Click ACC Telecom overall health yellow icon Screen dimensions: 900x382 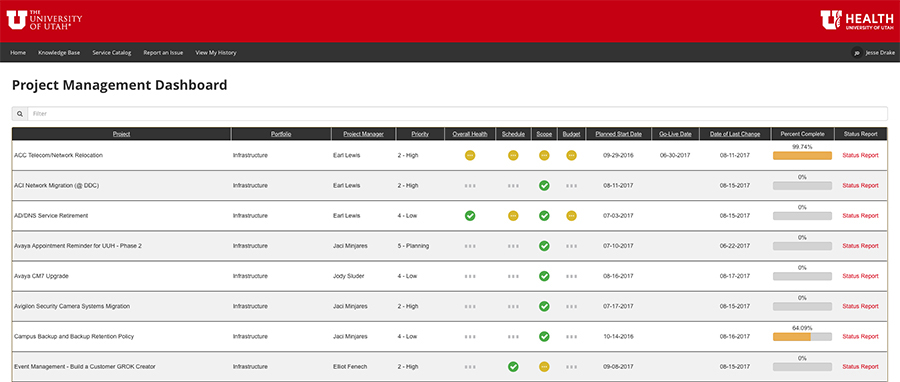click(470, 155)
